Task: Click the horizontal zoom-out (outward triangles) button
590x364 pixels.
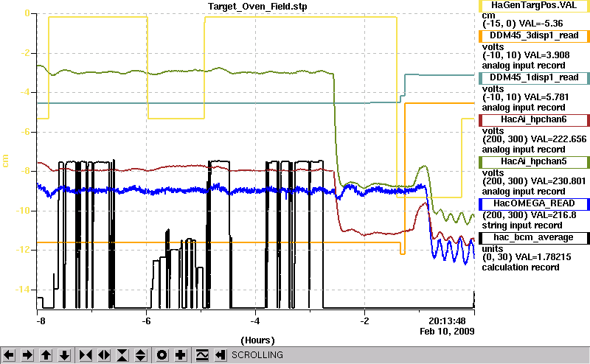Action: click(x=104, y=355)
